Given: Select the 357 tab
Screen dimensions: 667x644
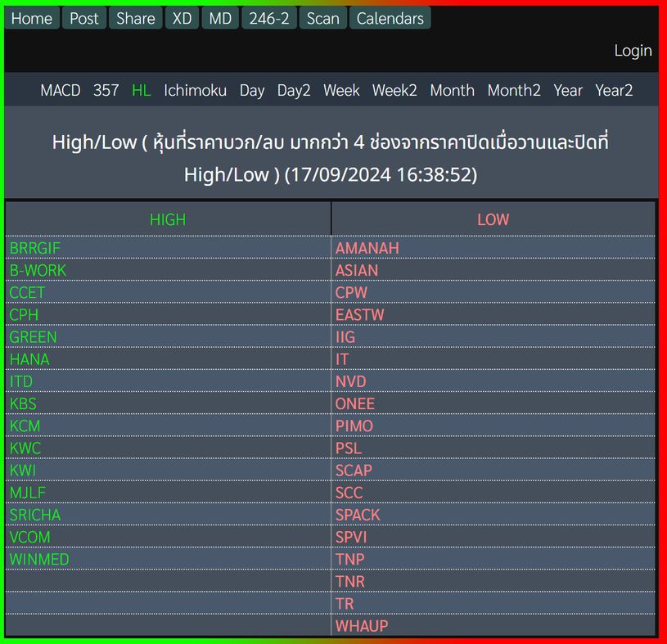Looking at the screenshot, I should click(106, 91).
